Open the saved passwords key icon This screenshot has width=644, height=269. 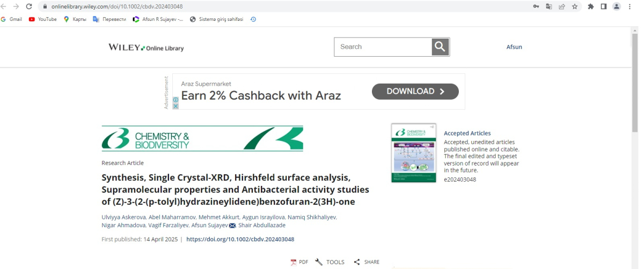(x=536, y=6)
